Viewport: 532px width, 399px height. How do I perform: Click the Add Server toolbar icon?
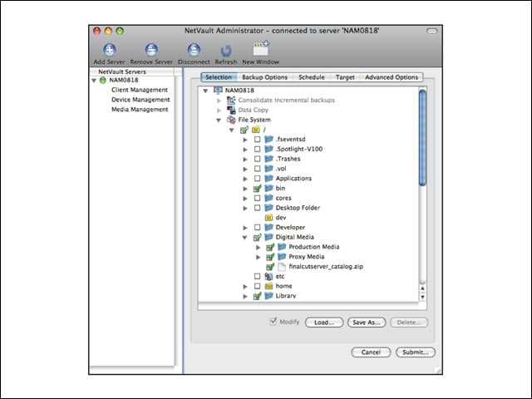[x=109, y=50]
